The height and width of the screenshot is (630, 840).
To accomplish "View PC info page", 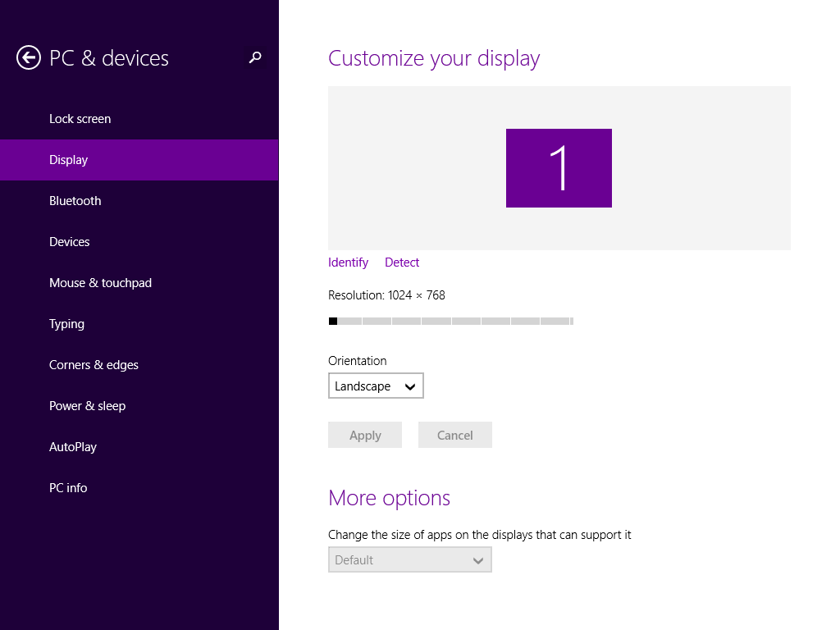I will [x=139, y=487].
